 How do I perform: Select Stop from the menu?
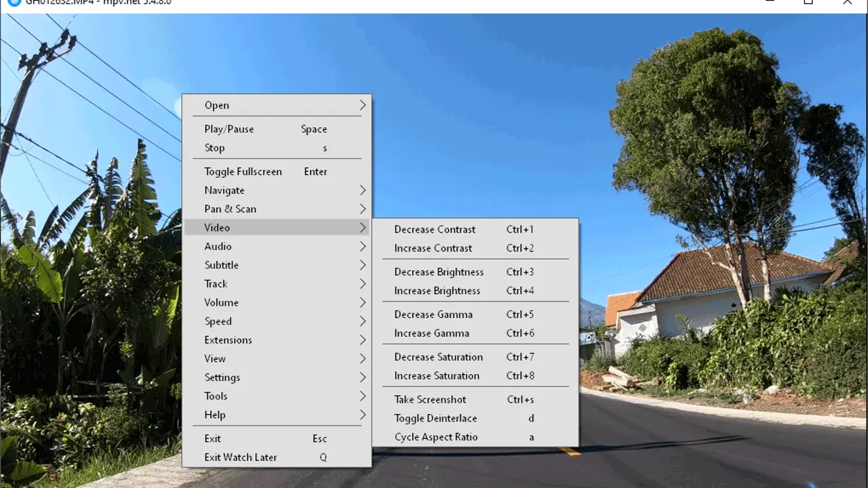214,148
